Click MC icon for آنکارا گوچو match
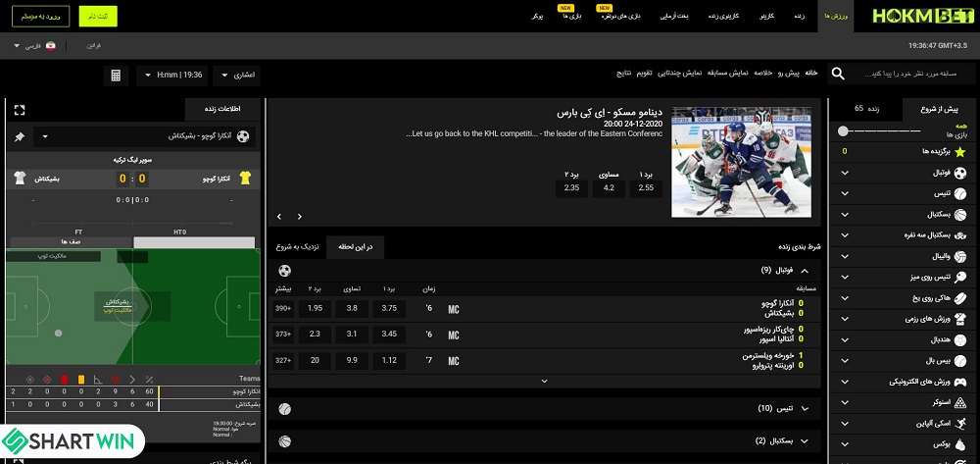 pyautogui.click(x=454, y=310)
